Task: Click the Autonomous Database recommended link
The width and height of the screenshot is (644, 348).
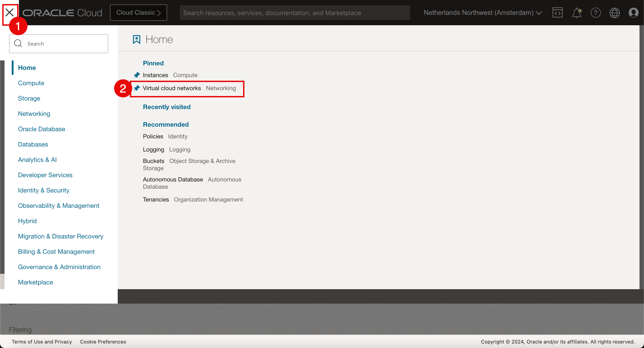Action: pos(173,179)
